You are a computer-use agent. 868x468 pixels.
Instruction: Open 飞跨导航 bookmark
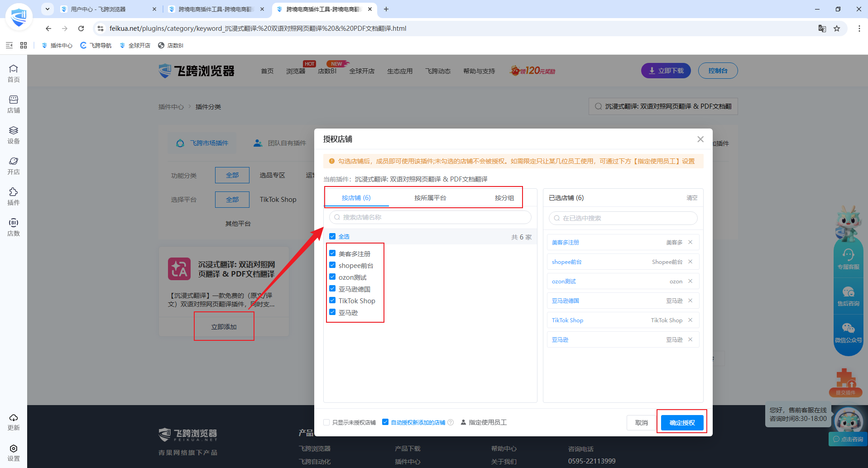coord(96,45)
